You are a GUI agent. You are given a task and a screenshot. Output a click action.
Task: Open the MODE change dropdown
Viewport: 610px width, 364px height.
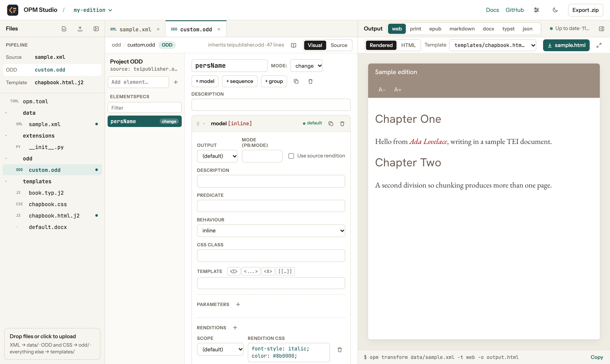pos(306,66)
